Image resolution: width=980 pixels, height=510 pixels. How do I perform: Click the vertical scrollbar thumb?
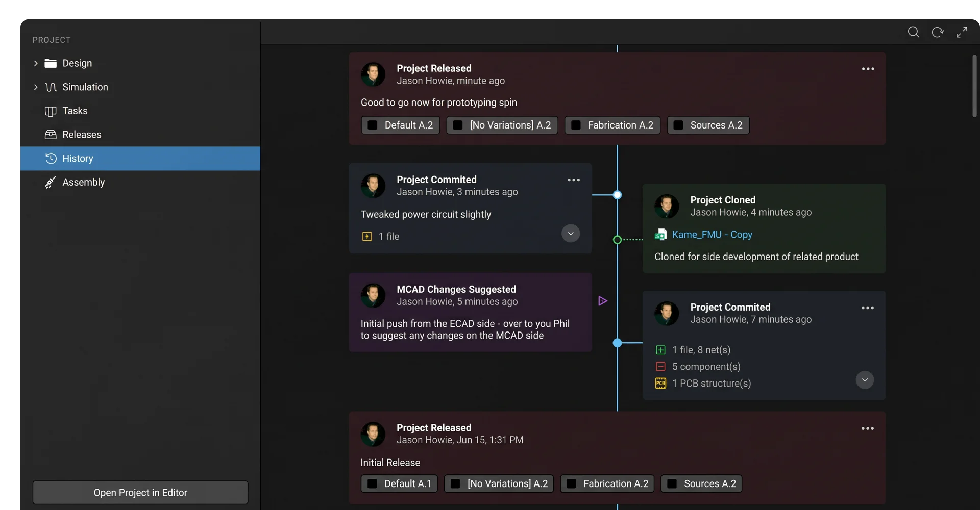pos(974,86)
